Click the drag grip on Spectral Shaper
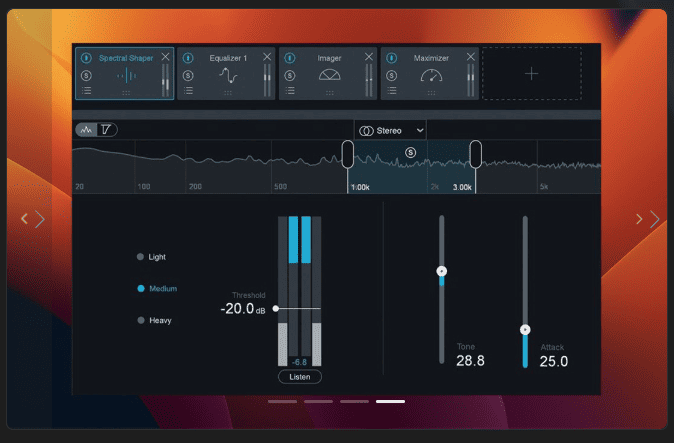This screenshot has width=674, height=443. [126, 92]
